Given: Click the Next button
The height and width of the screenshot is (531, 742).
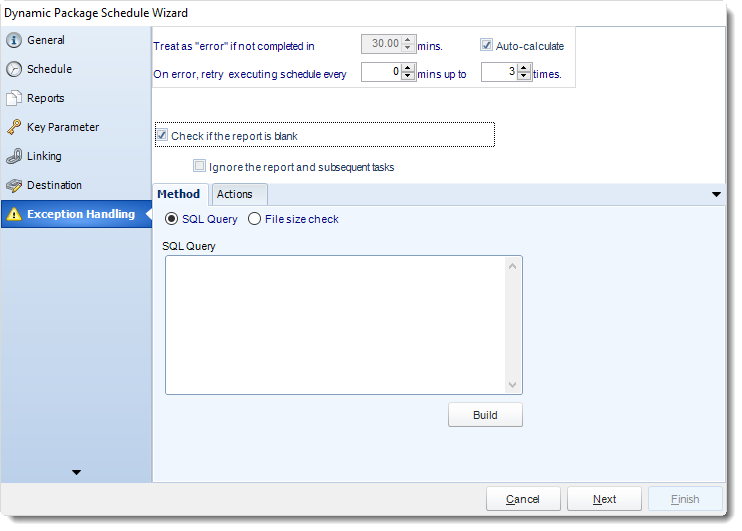Looking at the screenshot, I should click(x=605, y=499).
